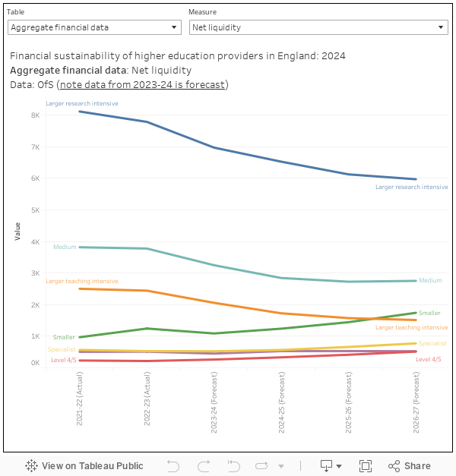This screenshot has width=456, height=476.
Task: Select the Larger research intensive line label at top
Action: tap(82, 103)
